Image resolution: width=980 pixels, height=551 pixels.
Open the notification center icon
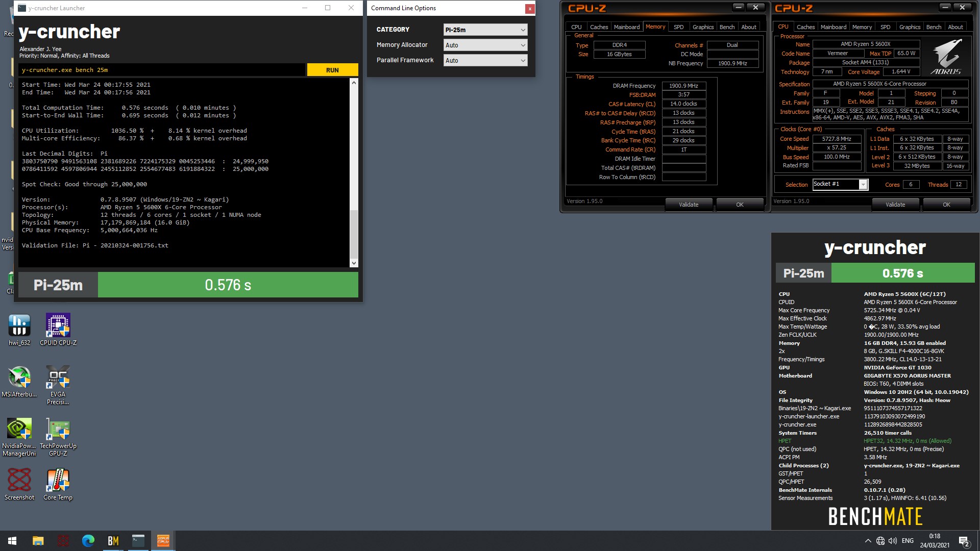click(x=964, y=541)
